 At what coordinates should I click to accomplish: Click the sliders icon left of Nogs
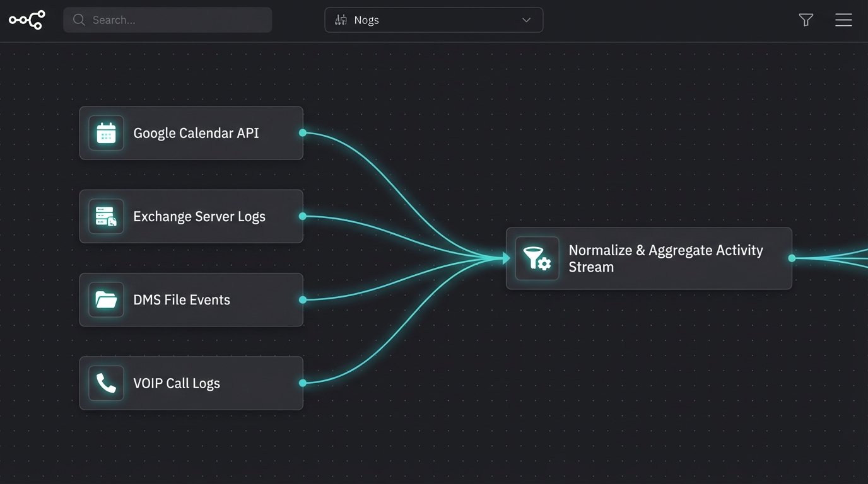pos(341,20)
